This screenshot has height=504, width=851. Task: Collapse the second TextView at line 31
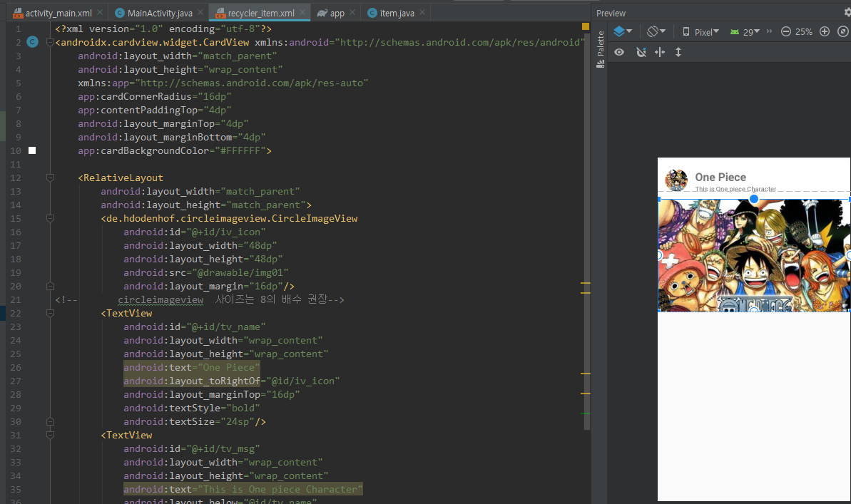[x=50, y=435]
